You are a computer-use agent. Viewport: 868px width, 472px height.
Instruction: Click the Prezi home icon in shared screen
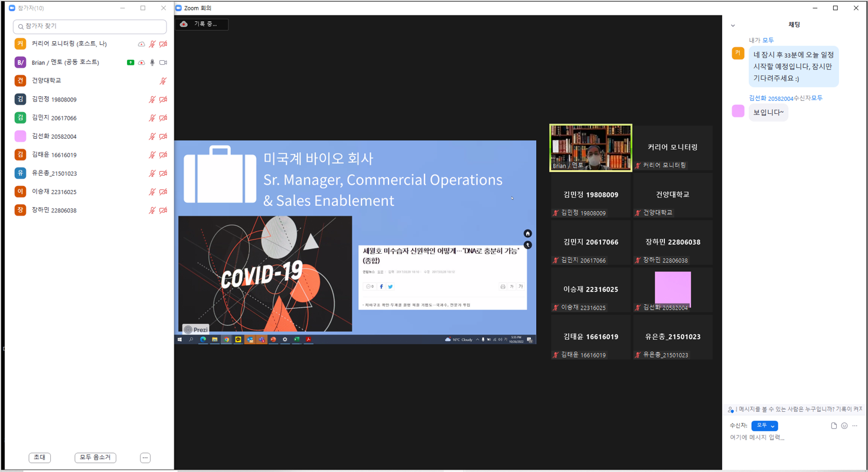coord(528,234)
